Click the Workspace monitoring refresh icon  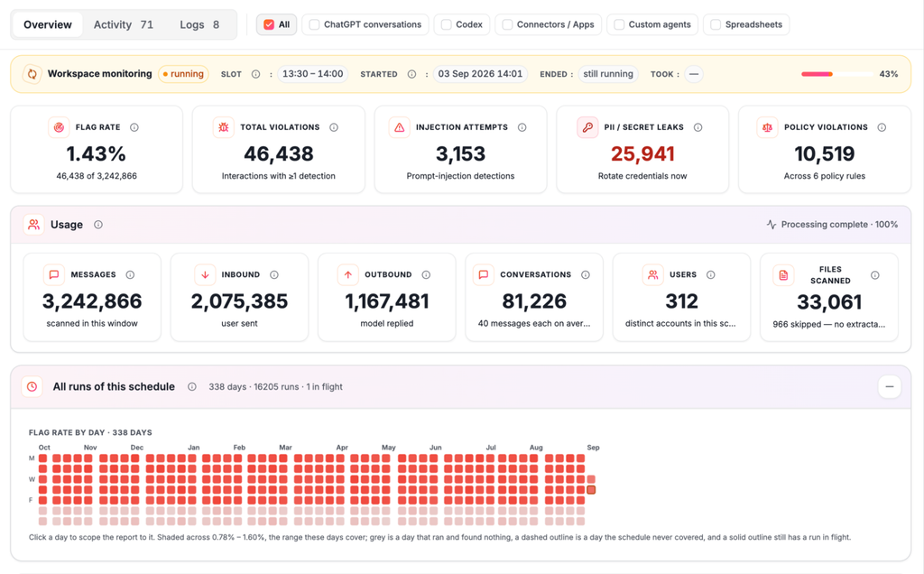[32, 74]
